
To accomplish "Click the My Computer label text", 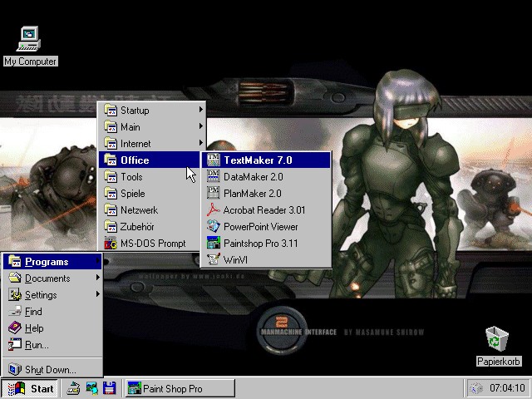I will click(30, 62).
